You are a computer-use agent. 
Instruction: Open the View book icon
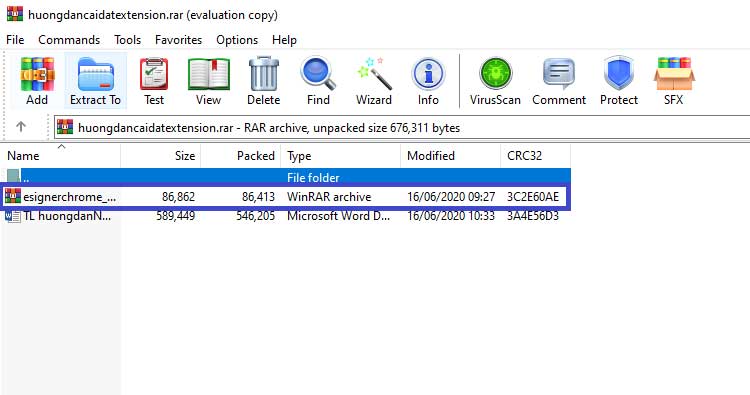click(x=209, y=81)
